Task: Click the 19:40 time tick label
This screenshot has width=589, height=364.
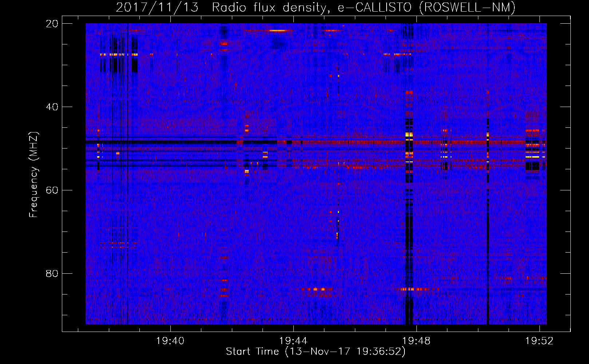Action: [x=170, y=341]
